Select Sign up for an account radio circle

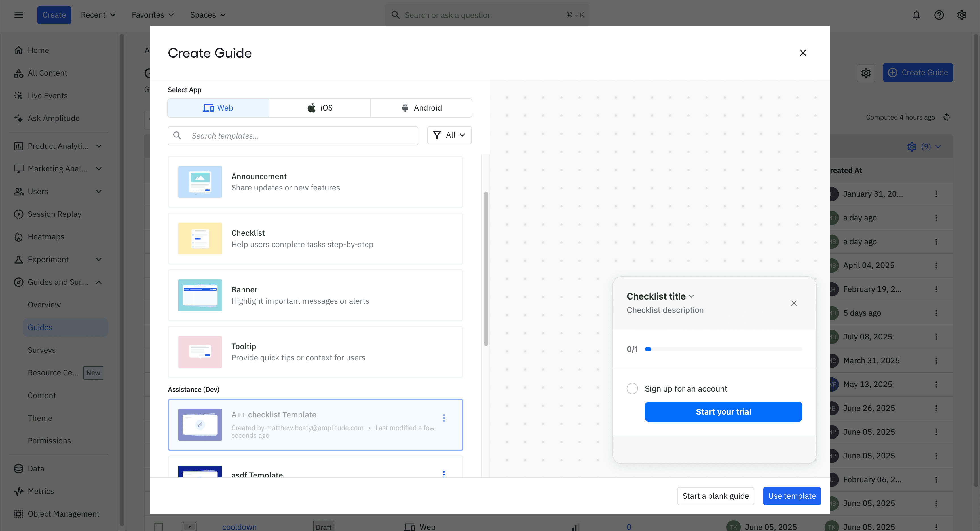point(632,388)
